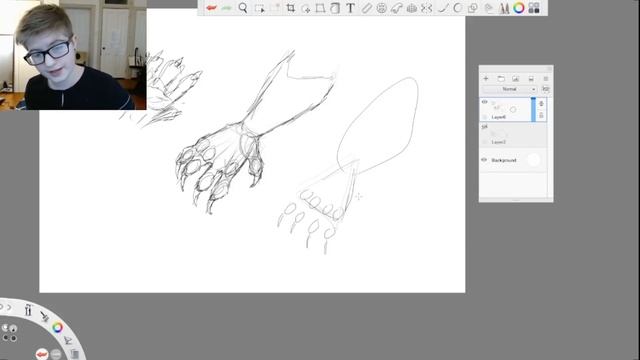Image resolution: width=640 pixels, height=360 pixels.
Task: Open the Color Wheel in top toolbar
Action: [519, 8]
